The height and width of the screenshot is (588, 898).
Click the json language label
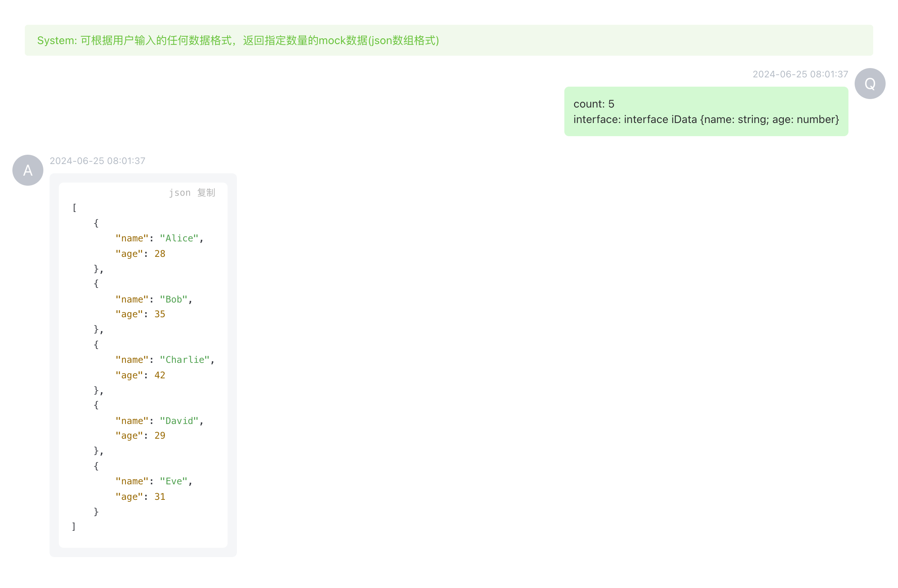point(180,193)
